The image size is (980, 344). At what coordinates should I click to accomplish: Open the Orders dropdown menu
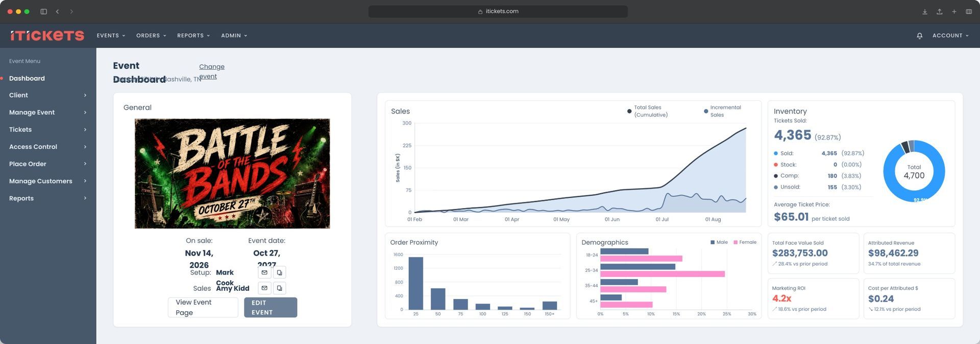(151, 36)
